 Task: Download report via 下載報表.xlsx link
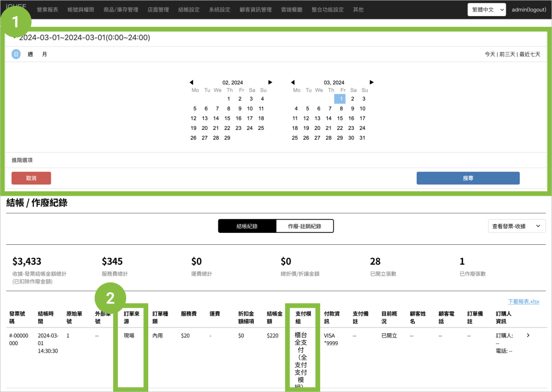[523, 301]
